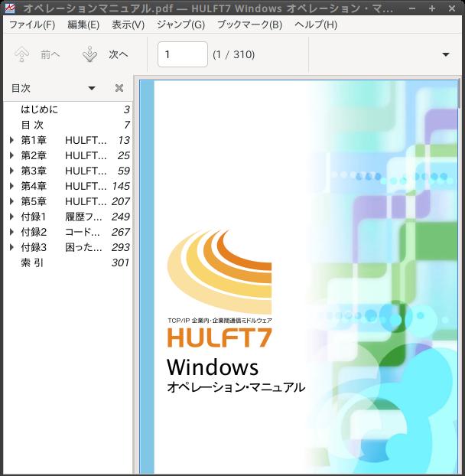
Task: Click page number 301 beside 索 引
Action: tap(120, 262)
